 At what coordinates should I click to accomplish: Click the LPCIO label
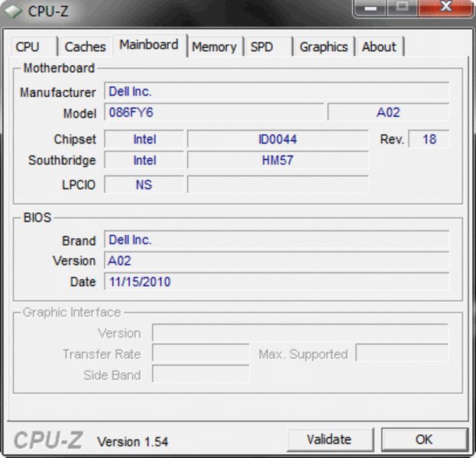[x=79, y=185]
